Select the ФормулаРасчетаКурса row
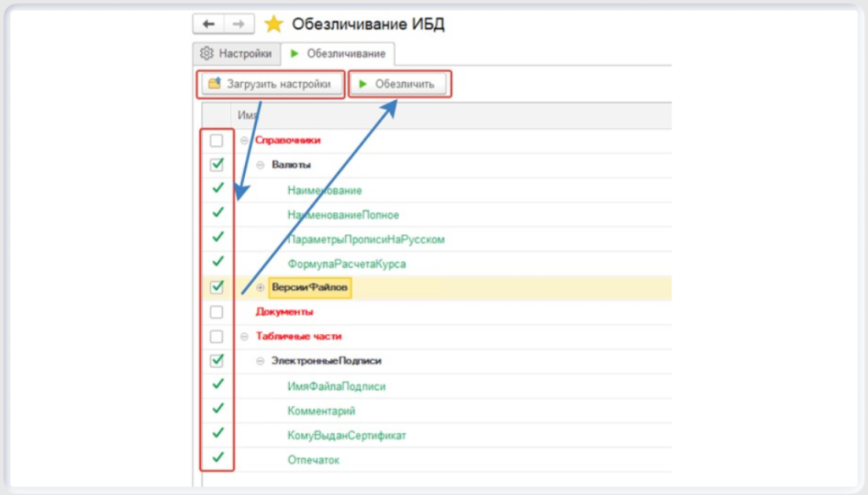868x495 pixels. click(x=346, y=264)
